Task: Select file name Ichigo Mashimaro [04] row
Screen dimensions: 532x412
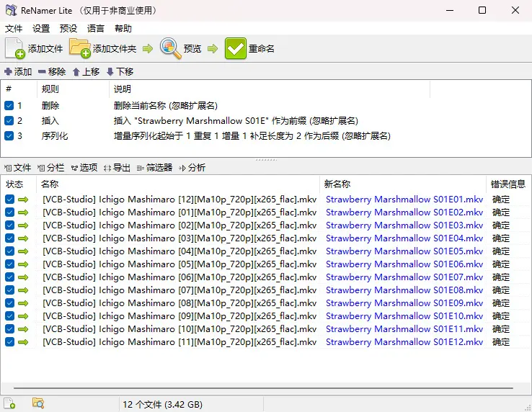Action: (x=179, y=251)
